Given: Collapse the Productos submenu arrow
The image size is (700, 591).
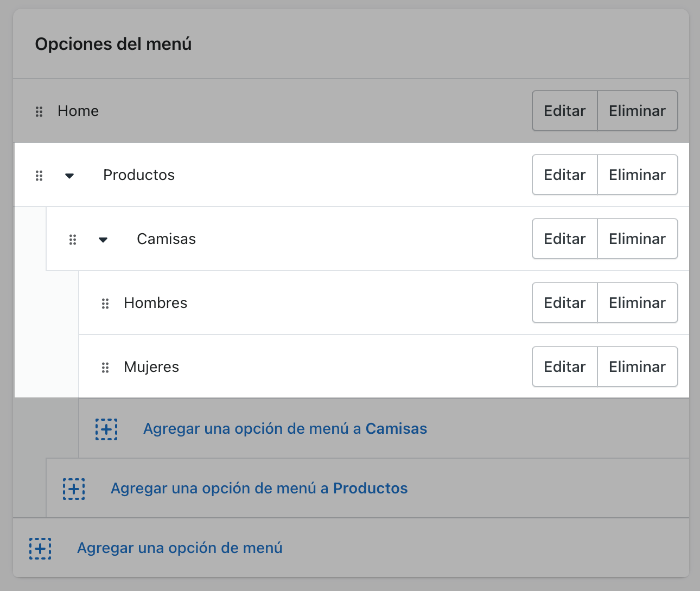Looking at the screenshot, I should tap(69, 176).
